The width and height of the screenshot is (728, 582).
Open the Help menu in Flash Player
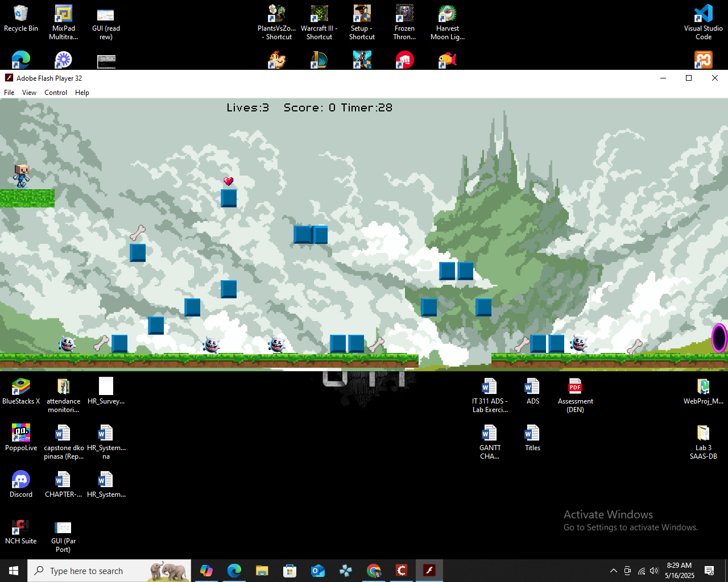pyautogui.click(x=82, y=93)
